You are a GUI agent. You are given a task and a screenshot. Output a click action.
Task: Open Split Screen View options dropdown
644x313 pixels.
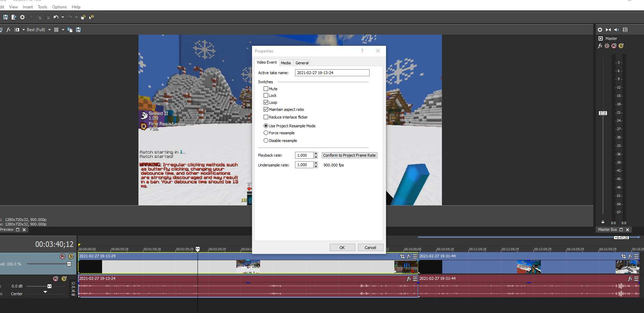pos(23,30)
